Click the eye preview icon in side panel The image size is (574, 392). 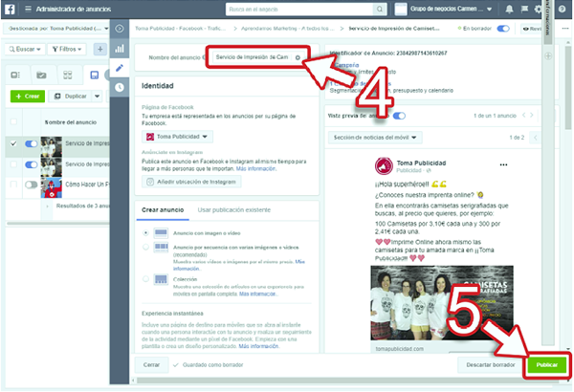tap(120, 29)
